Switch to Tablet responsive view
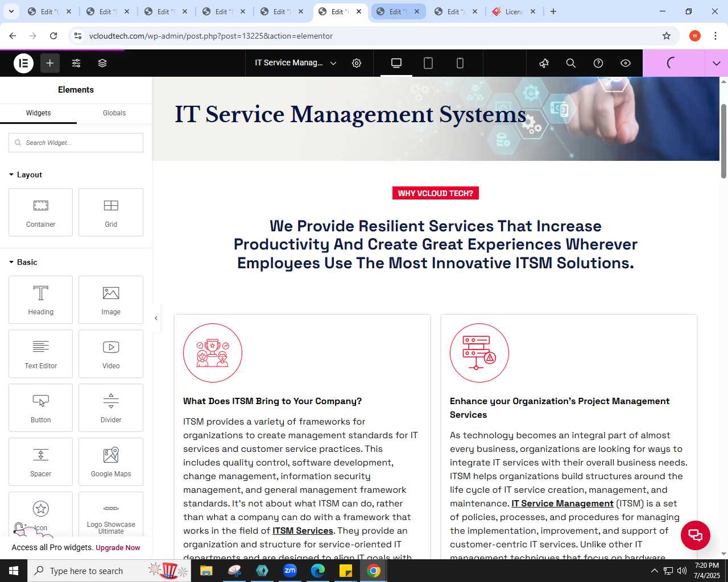 (x=428, y=63)
